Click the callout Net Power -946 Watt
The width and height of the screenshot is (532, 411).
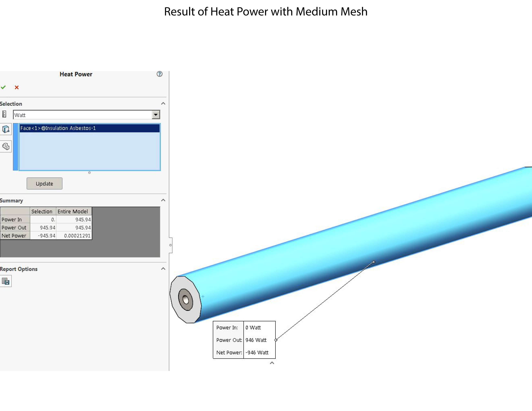point(257,352)
